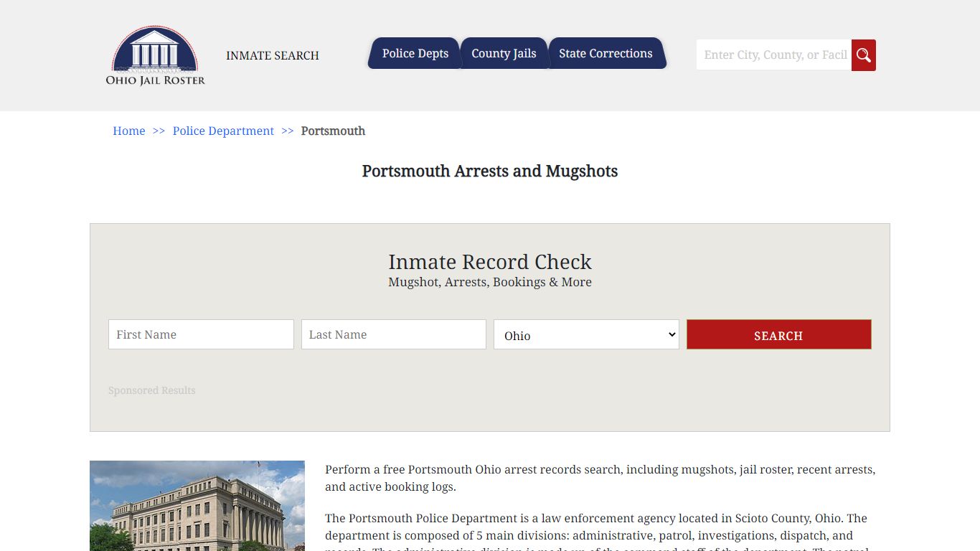Screen dimensions: 980x551
Task: Open the County Jails menu
Action: (504, 53)
